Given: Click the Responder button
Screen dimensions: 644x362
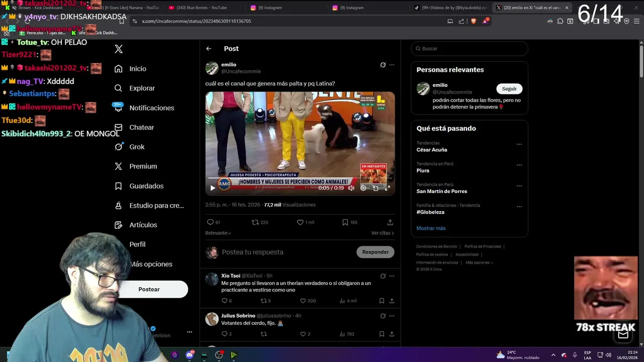Looking at the screenshot, I should pos(375,252).
